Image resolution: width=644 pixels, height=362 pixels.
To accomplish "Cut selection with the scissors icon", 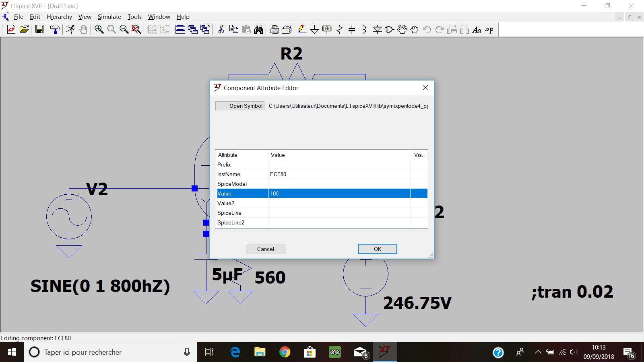I will coord(221,29).
